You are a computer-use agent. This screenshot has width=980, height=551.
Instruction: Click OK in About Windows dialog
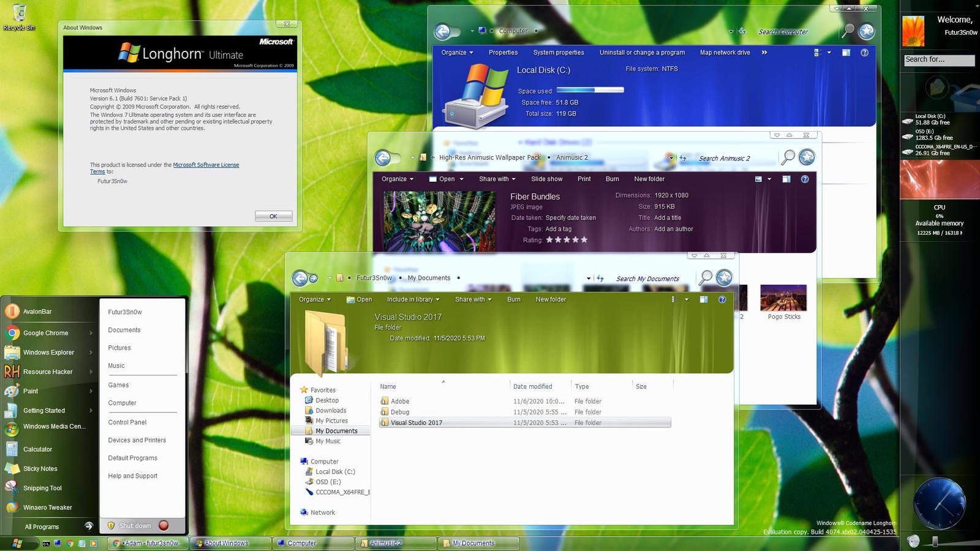(273, 216)
